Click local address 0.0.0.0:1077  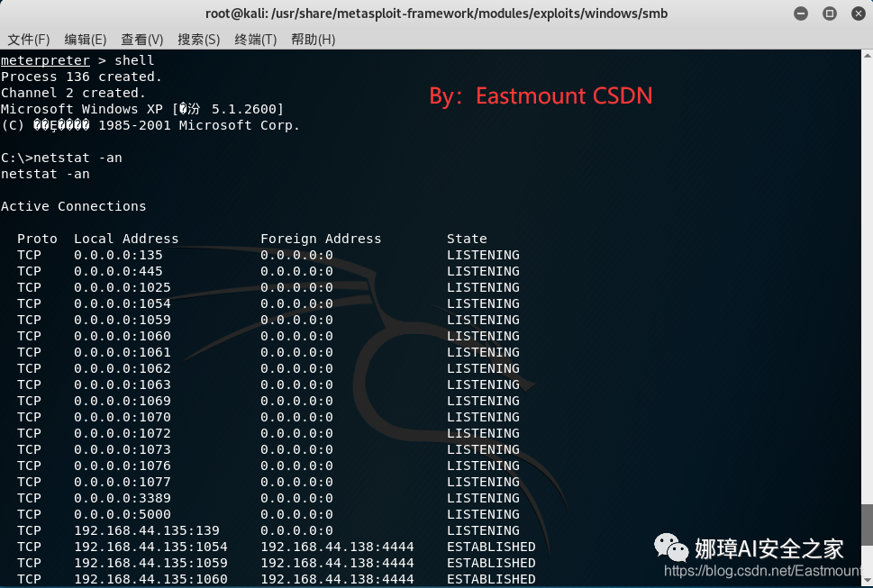coord(122,482)
